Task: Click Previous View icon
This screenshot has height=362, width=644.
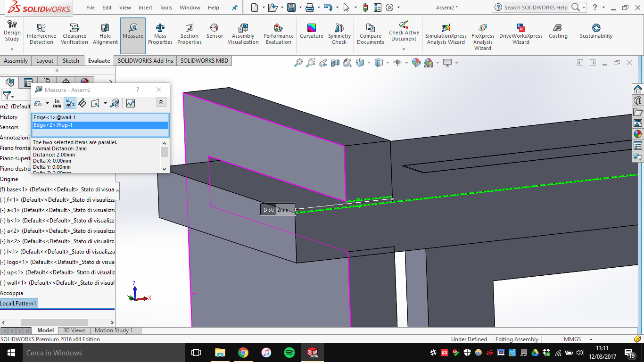Action: [323, 63]
